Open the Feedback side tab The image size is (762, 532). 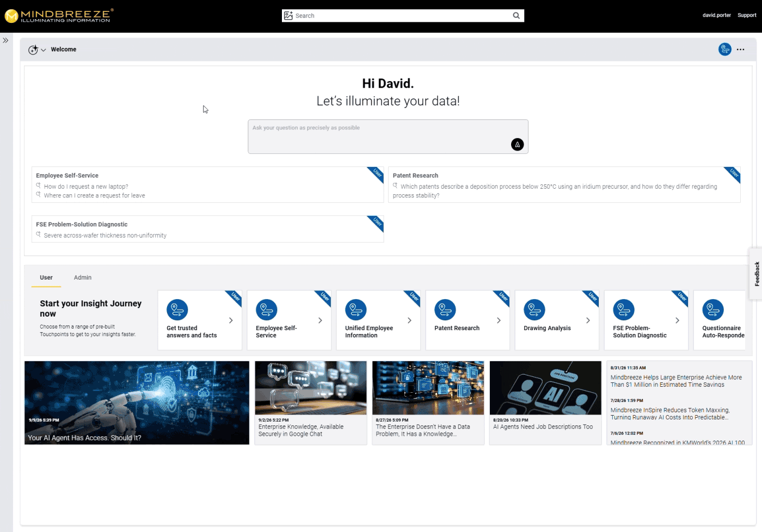(756, 274)
